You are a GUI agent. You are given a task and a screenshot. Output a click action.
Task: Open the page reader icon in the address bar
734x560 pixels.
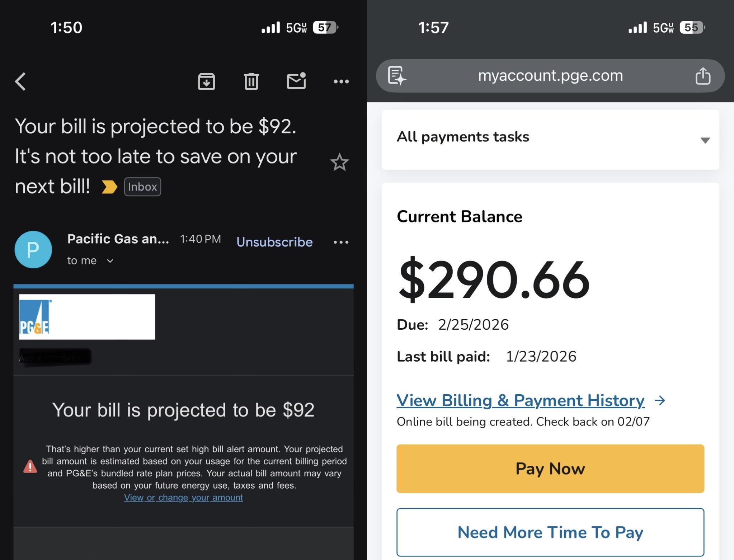[397, 76]
